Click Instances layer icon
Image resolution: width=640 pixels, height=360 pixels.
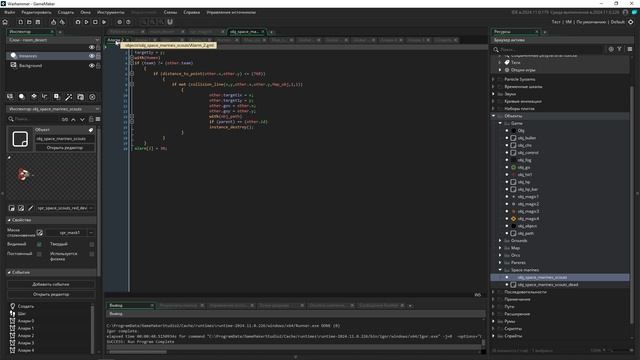coord(13,56)
